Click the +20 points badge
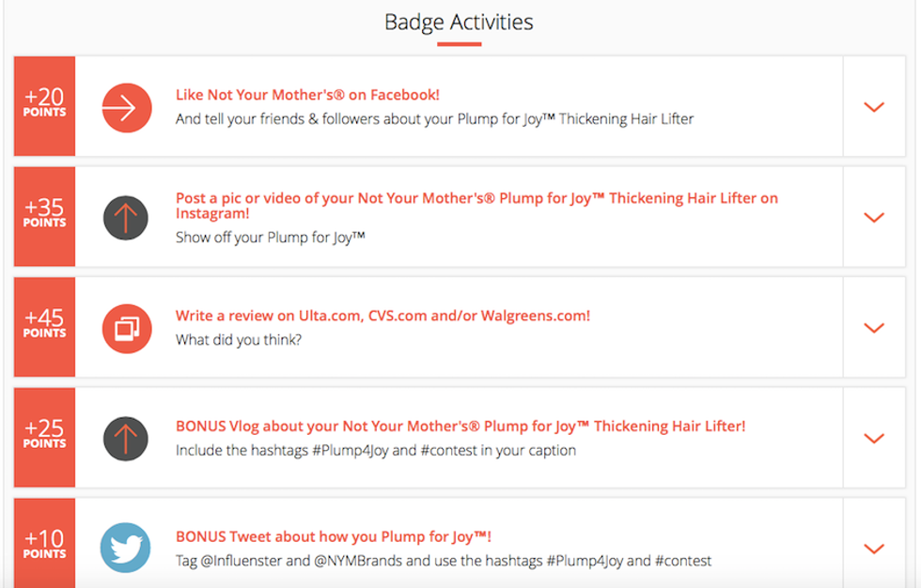The width and height of the screenshot is (921, 588). [x=44, y=106]
